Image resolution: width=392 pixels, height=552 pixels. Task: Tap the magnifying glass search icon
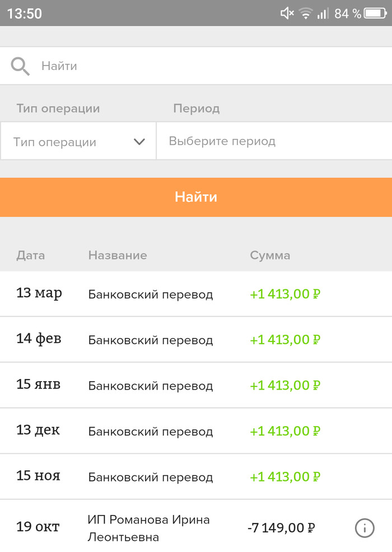point(20,66)
